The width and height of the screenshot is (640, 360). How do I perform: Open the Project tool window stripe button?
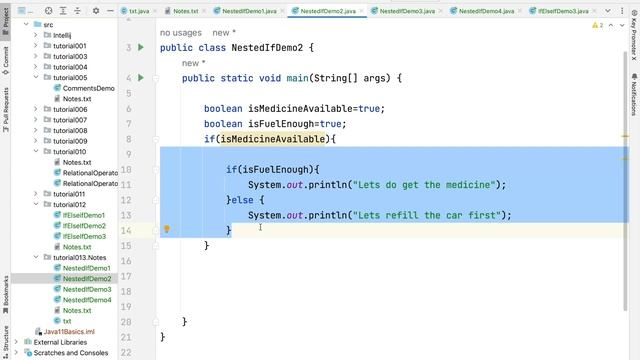tap(5, 23)
